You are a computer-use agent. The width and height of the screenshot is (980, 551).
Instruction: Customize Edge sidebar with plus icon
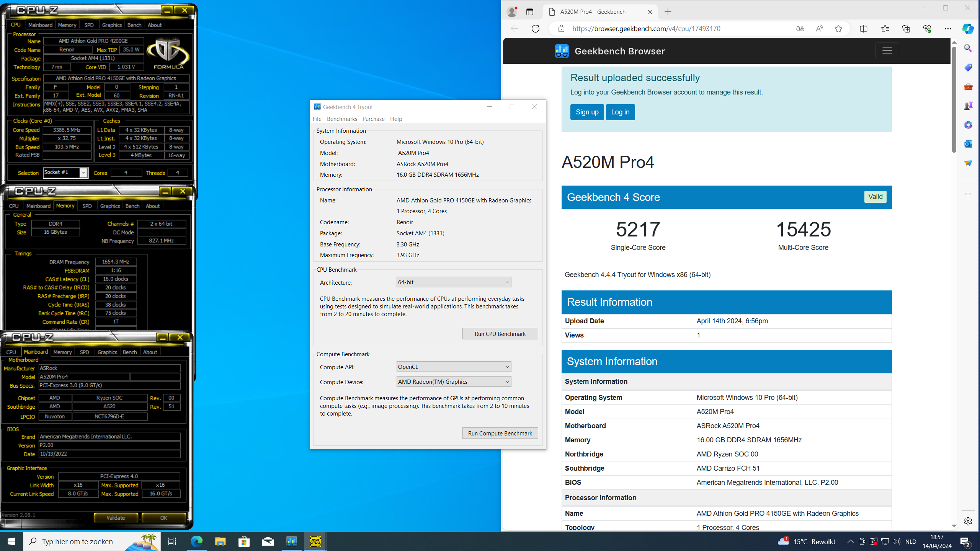coord(968,194)
